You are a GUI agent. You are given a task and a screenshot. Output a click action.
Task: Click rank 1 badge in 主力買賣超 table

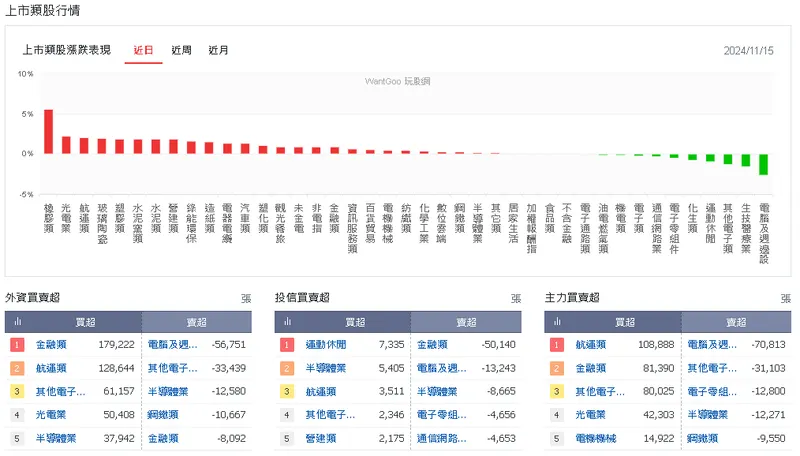click(x=557, y=345)
